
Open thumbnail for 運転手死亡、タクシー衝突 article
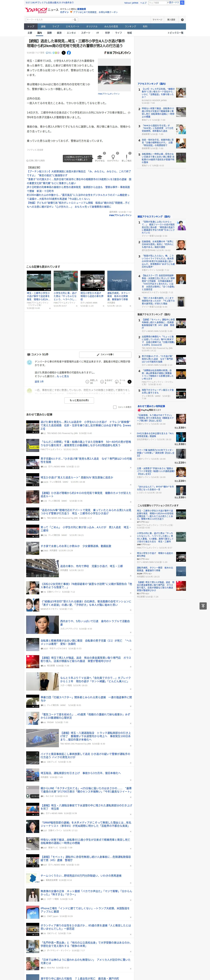(119, 281)
